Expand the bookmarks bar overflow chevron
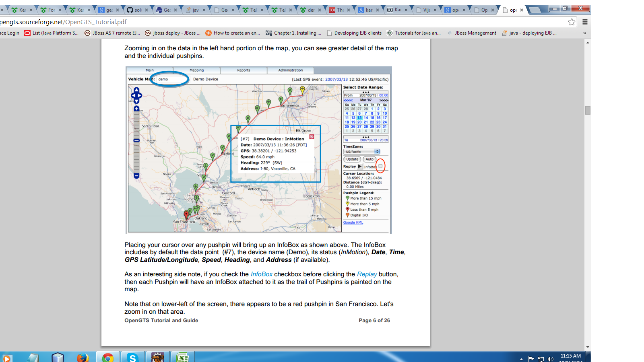 coord(584,33)
